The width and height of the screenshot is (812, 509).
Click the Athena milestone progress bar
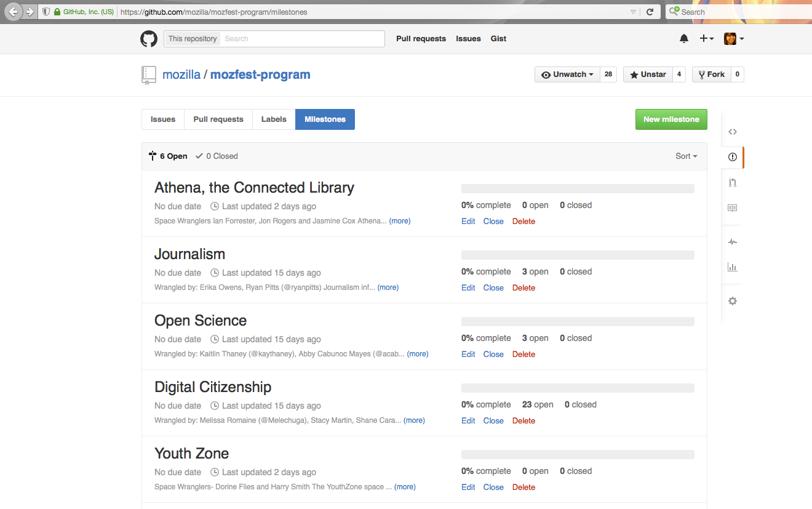pyautogui.click(x=578, y=188)
